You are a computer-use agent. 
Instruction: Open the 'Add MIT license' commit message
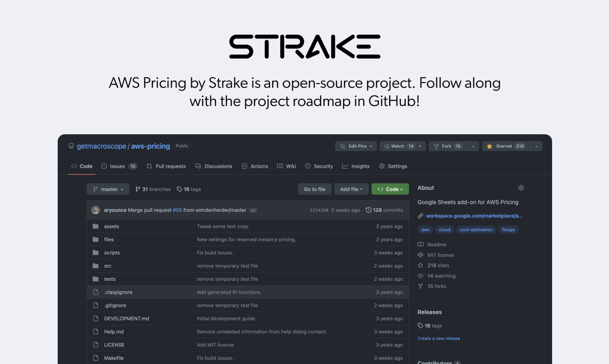coord(215,345)
